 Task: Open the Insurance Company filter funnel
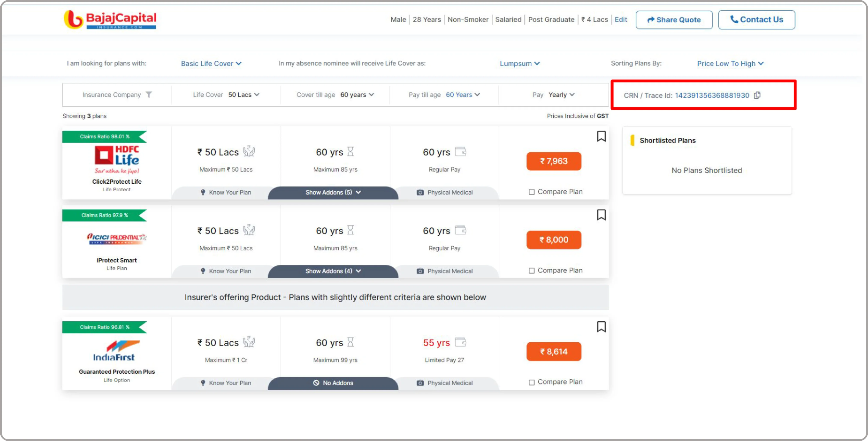[149, 95]
